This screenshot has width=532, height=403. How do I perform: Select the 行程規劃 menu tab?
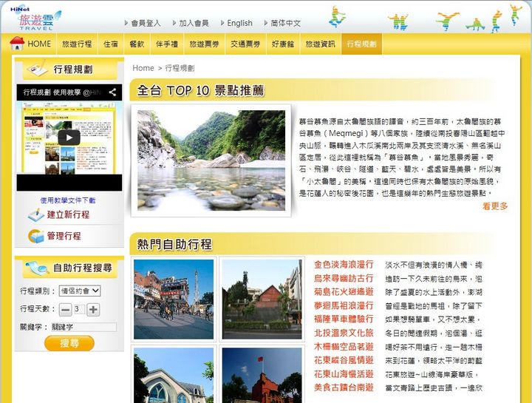tap(361, 44)
